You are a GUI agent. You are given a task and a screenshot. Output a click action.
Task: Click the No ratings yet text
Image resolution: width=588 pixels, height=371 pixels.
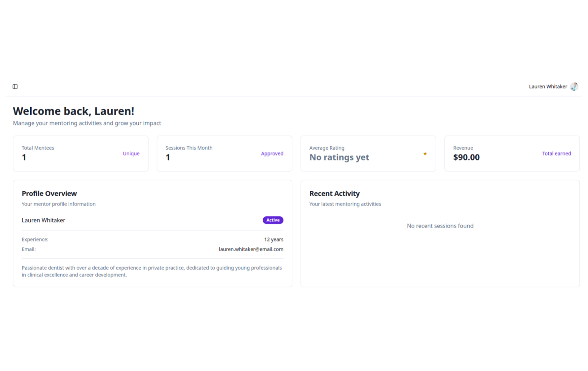[339, 157]
